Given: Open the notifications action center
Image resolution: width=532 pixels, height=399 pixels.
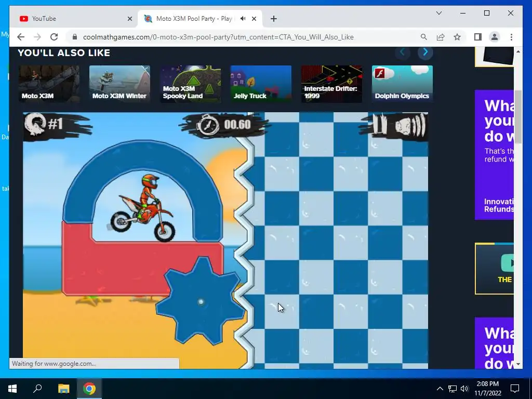Looking at the screenshot, I should (x=515, y=389).
